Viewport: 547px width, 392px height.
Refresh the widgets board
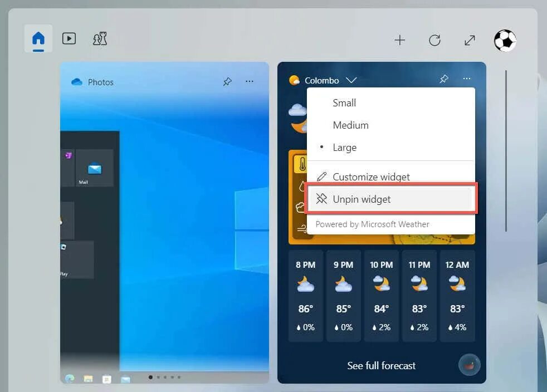pyautogui.click(x=434, y=40)
